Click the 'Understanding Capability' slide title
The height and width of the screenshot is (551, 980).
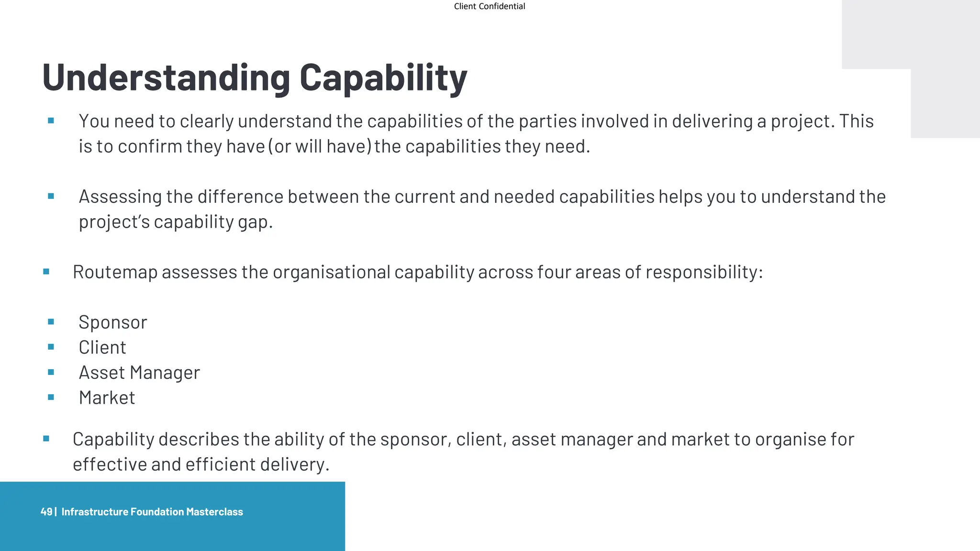tap(254, 77)
